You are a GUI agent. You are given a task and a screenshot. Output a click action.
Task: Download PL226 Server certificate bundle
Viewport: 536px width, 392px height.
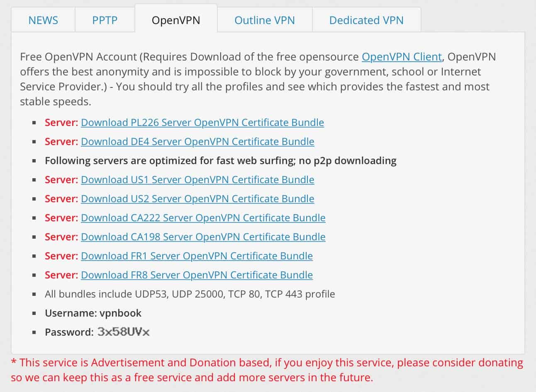202,123
